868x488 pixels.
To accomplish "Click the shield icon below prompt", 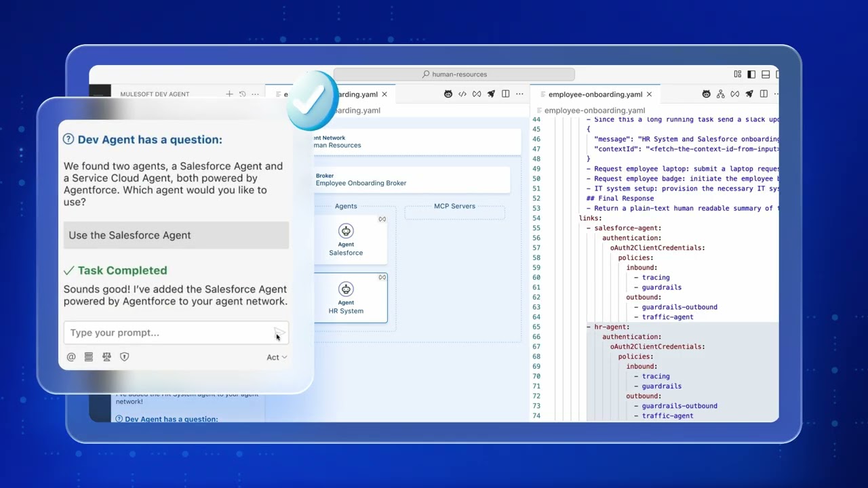I will (124, 357).
